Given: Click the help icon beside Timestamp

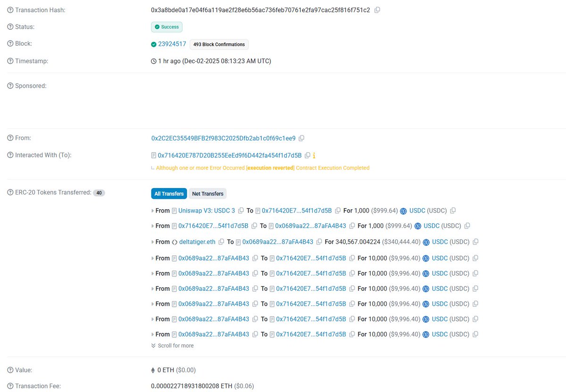Looking at the screenshot, I should tap(10, 61).
